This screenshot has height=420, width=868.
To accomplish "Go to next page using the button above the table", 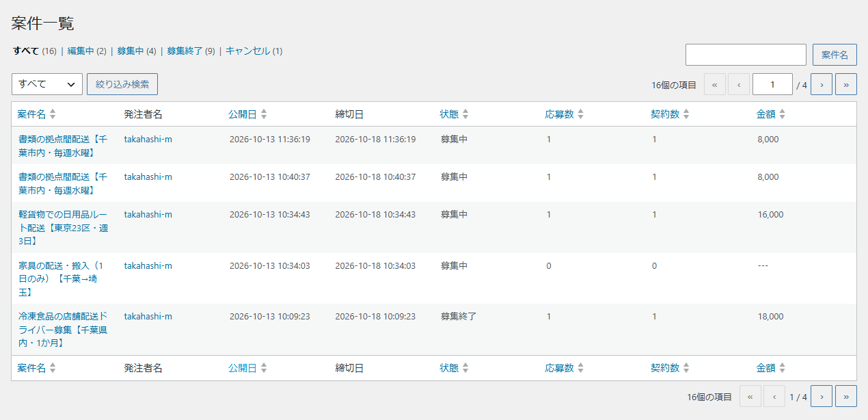I will (822, 85).
